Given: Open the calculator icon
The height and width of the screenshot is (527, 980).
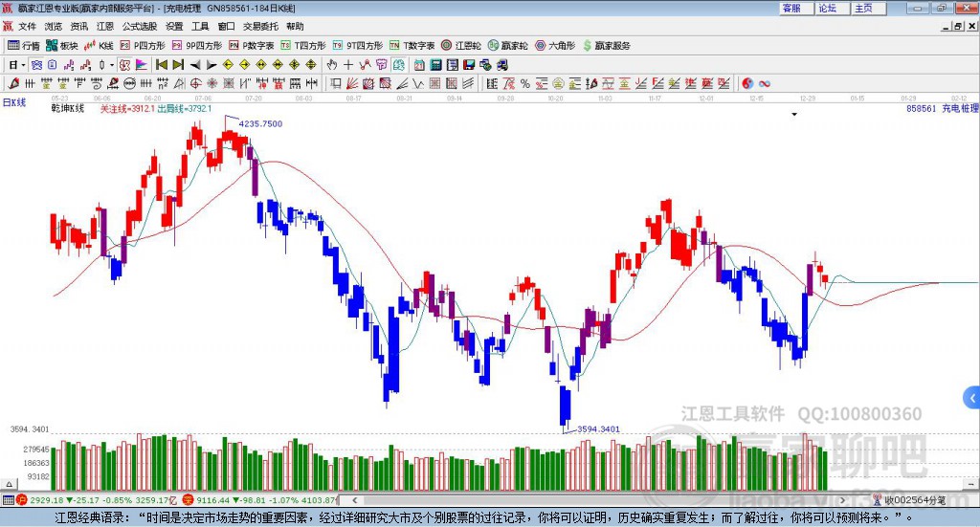Looking at the screenshot, I should tap(435, 65).
